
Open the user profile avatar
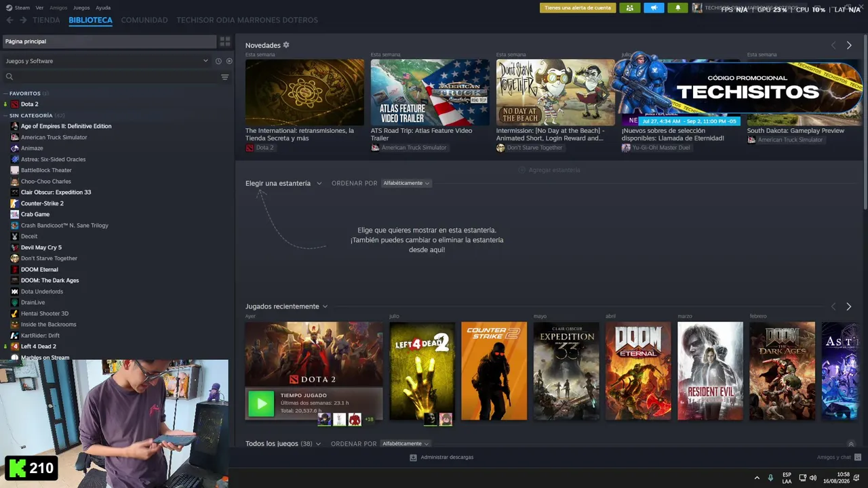(x=697, y=8)
